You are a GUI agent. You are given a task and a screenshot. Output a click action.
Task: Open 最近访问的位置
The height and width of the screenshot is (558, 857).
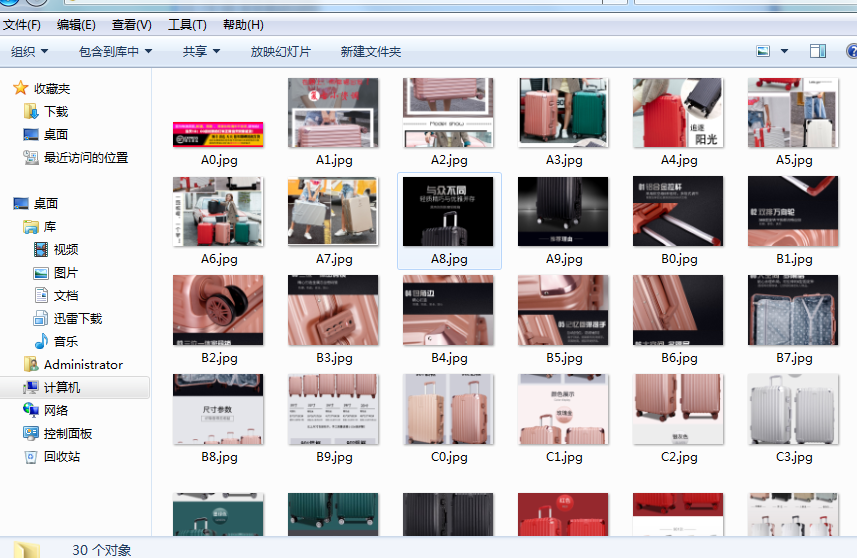[86, 157]
